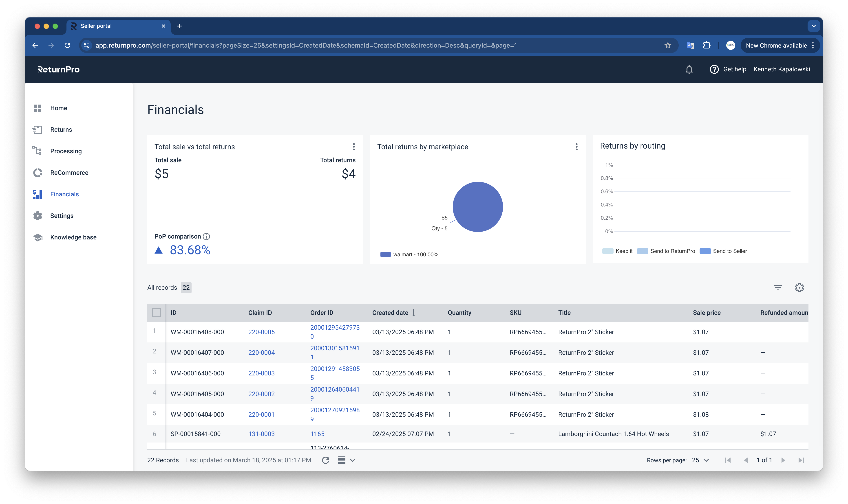This screenshot has height=504, width=848.
Task: Refresh the records table
Action: pyautogui.click(x=325, y=460)
